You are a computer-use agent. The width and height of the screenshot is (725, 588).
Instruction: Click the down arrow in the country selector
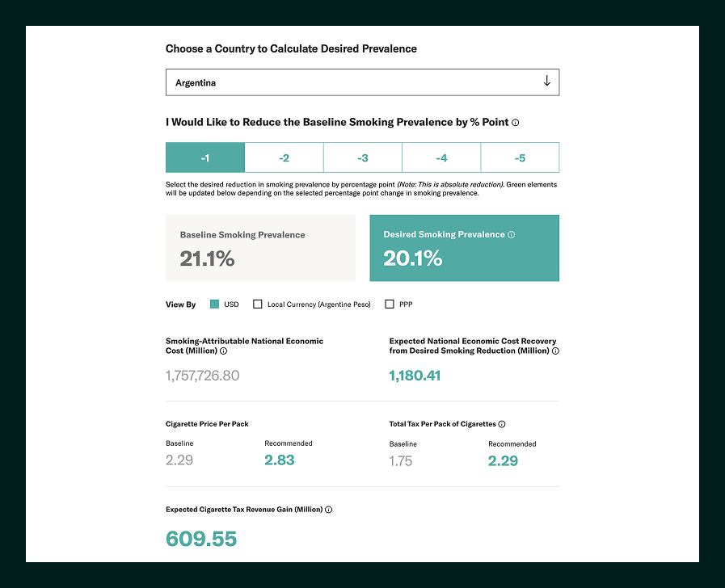546,82
